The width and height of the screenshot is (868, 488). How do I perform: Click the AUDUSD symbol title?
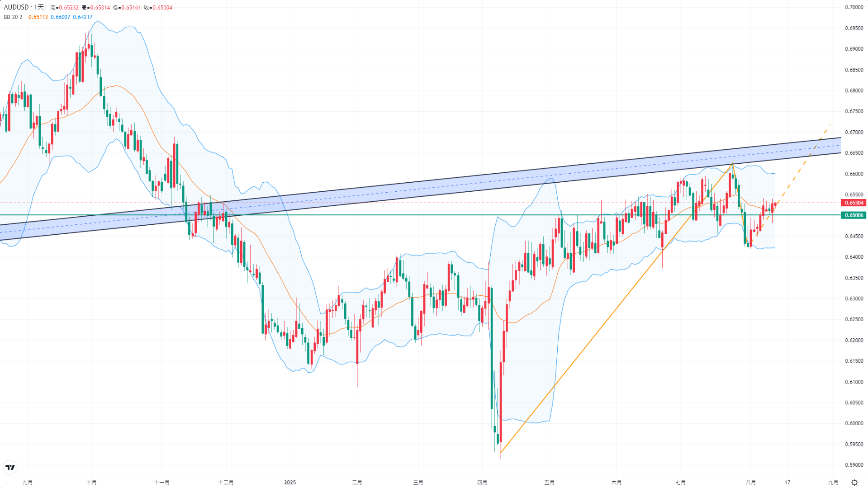[x=16, y=7]
